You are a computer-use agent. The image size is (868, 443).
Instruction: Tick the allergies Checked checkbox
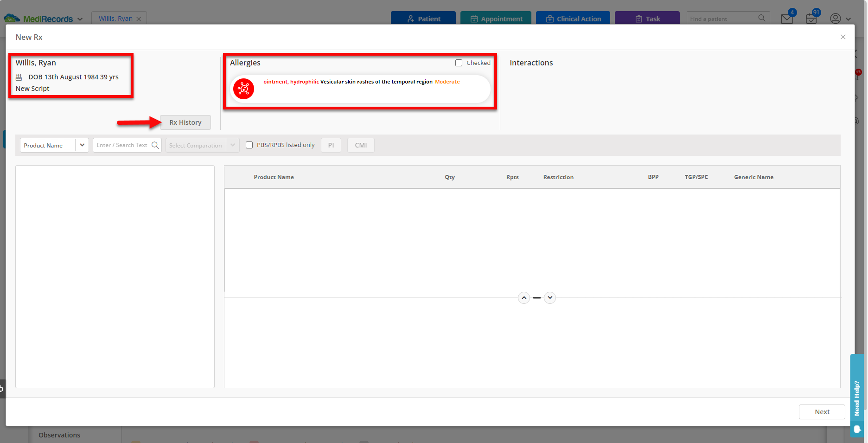tap(459, 63)
